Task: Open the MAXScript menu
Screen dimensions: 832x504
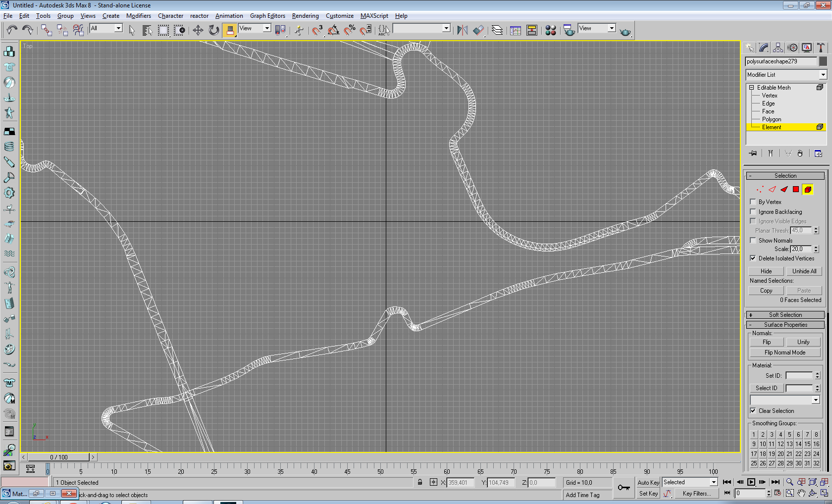Action: tap(374, 16)
